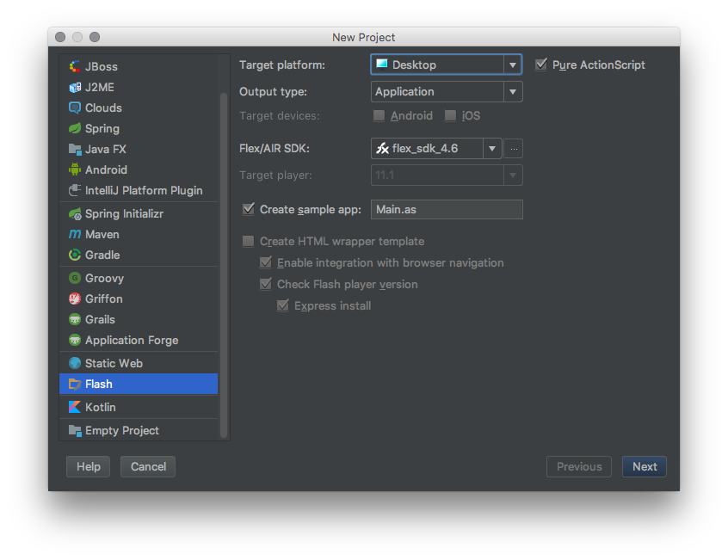Select Empty Project type
Screen dimensions: 728x560
tap(139, 431)
